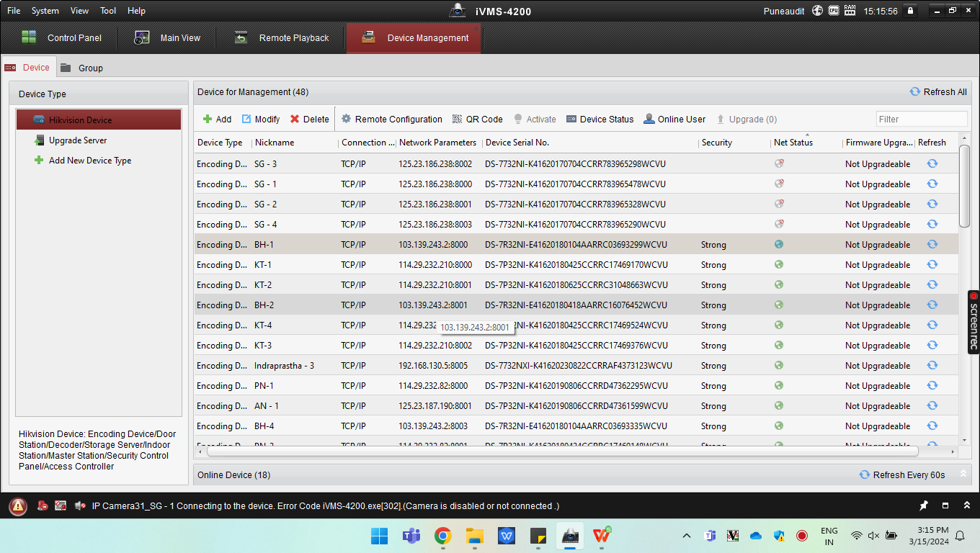
Task: Click the Modify button
Action: (260, 120)
